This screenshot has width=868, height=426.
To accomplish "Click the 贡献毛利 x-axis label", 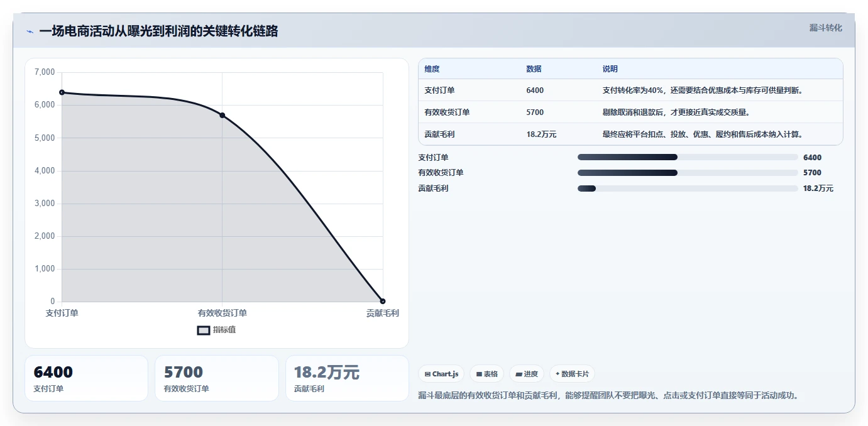I will click(x=383, y=313).
